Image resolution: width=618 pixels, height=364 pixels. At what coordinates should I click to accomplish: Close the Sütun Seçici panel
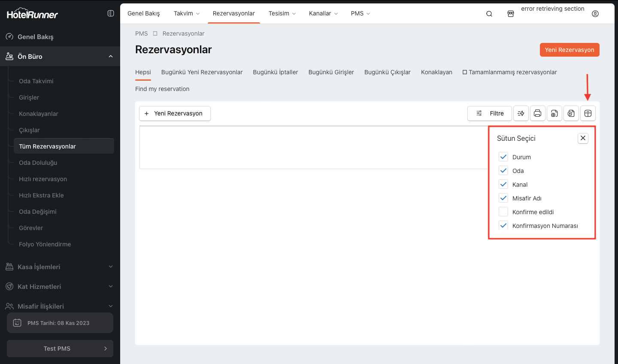[582, 138]
